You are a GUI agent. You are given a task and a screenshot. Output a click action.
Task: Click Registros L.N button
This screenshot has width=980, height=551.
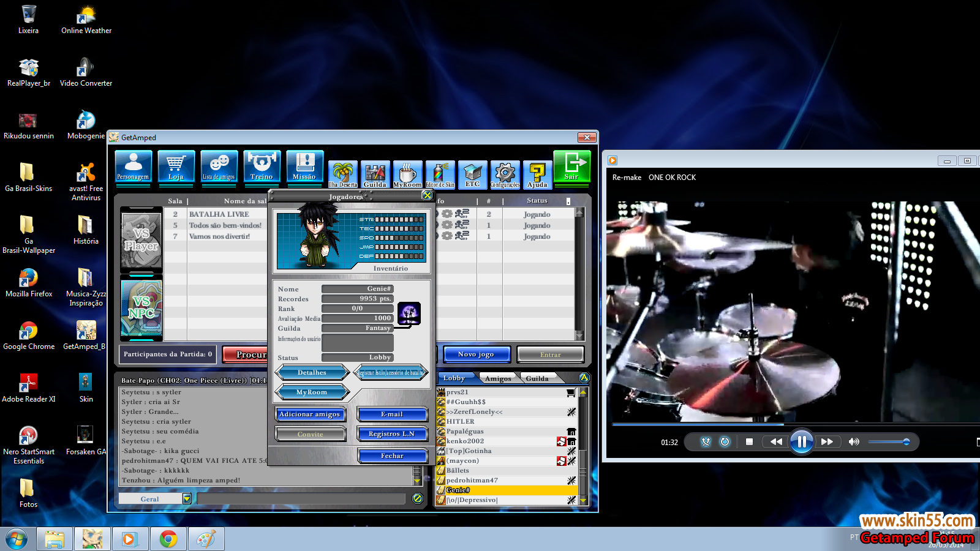(x=392, y=434)
